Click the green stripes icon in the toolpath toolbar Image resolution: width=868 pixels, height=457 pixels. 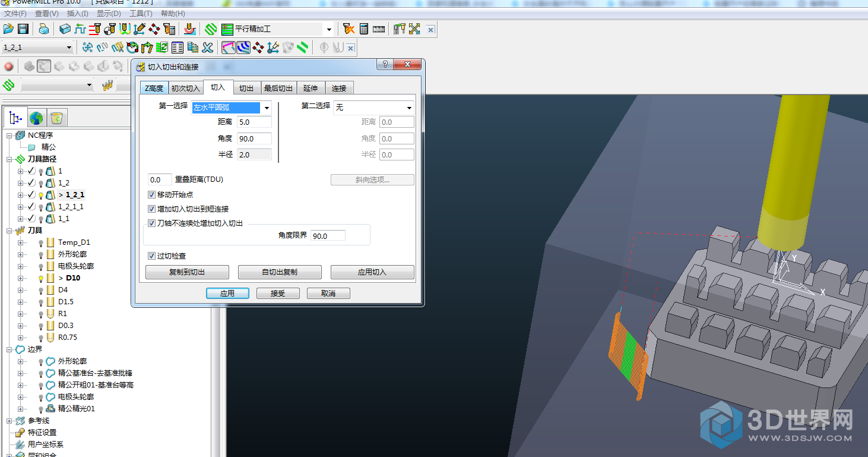[x=303, y=48]
